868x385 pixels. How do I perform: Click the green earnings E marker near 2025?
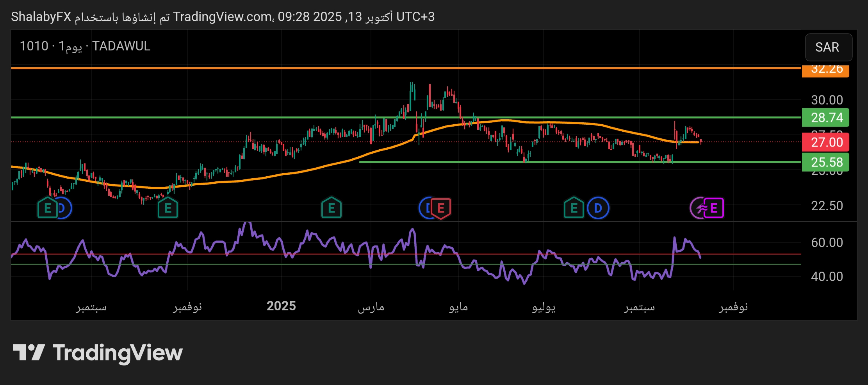[332, 208]
